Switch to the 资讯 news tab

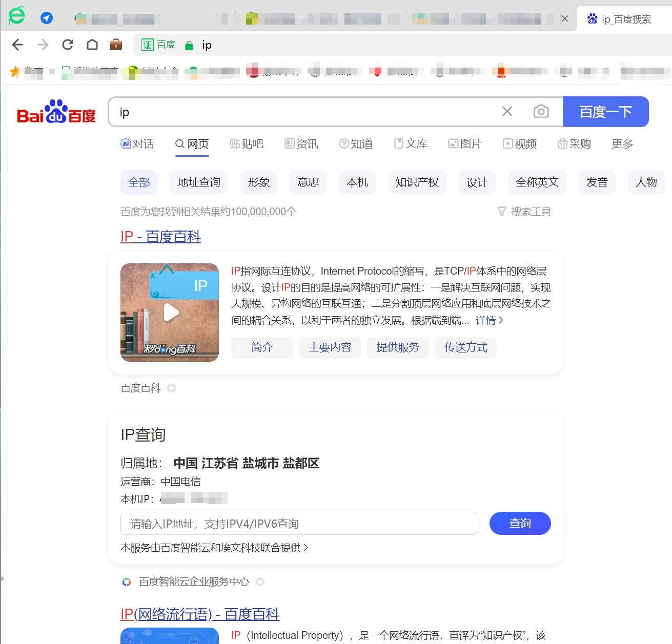[301, 144]
